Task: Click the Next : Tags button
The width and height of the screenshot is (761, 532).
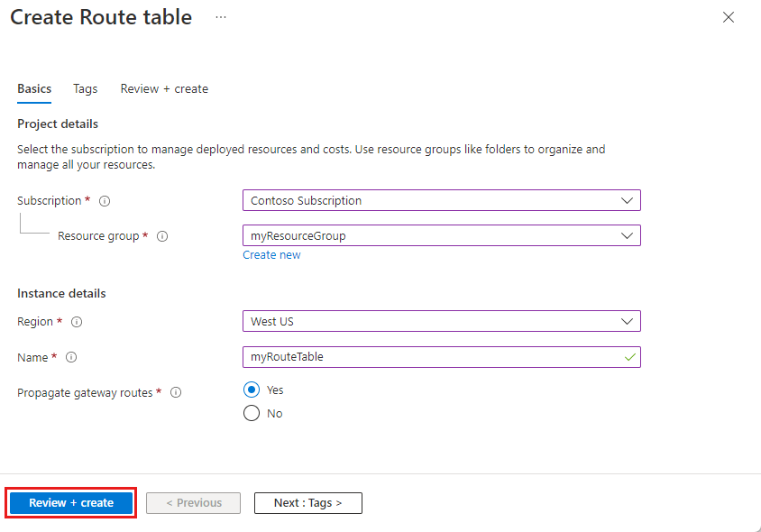Action: 307,502
